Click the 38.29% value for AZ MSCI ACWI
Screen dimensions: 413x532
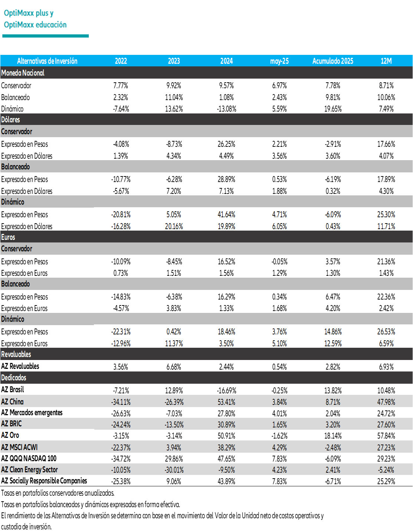click(x=227, y=448)
